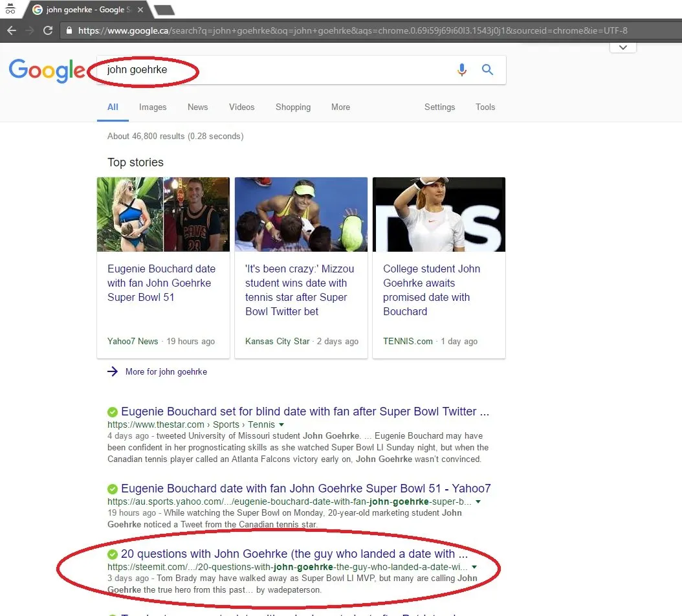Click 'Kansas City Star' source label
This screenshot has width=682, height=616.
278,342
